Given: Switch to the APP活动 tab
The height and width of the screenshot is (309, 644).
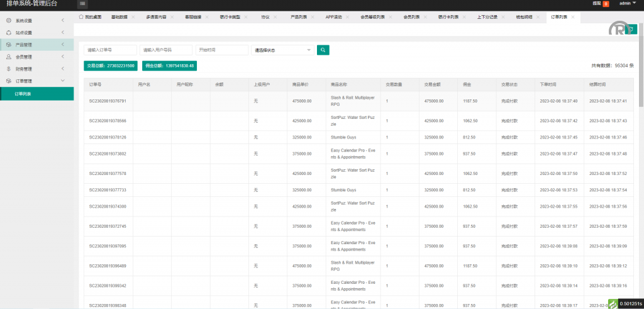Looking at the screenshot, I should pos(338,17).
